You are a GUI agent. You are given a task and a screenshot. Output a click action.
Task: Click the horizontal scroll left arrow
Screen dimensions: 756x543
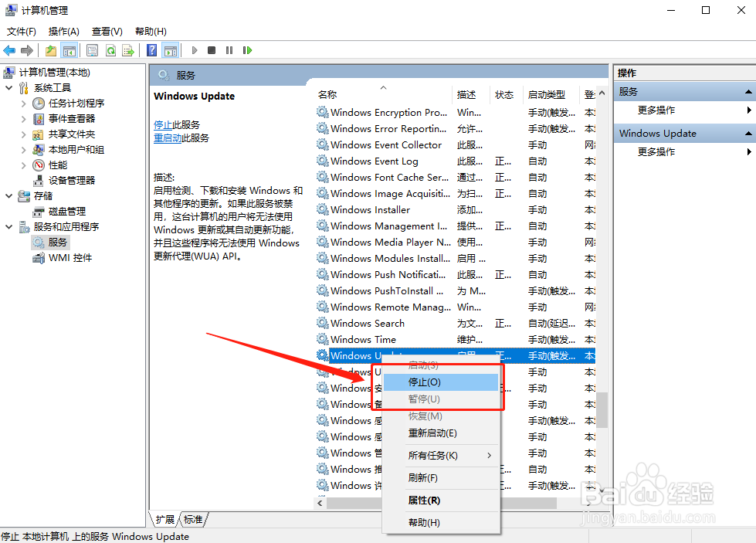[320, 503]
